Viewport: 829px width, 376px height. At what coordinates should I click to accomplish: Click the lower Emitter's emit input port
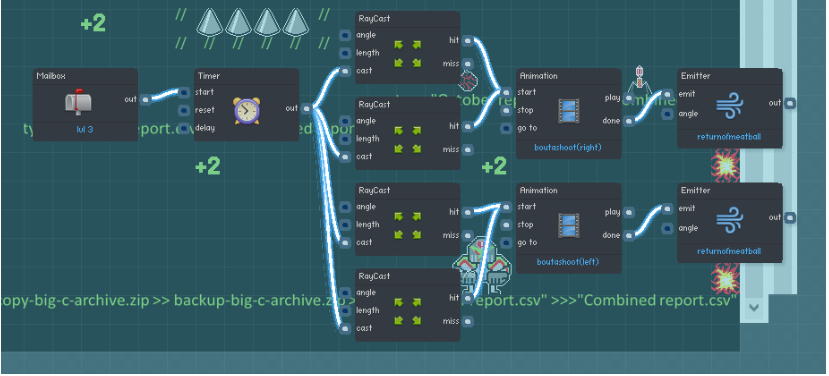tap(668, 209)
